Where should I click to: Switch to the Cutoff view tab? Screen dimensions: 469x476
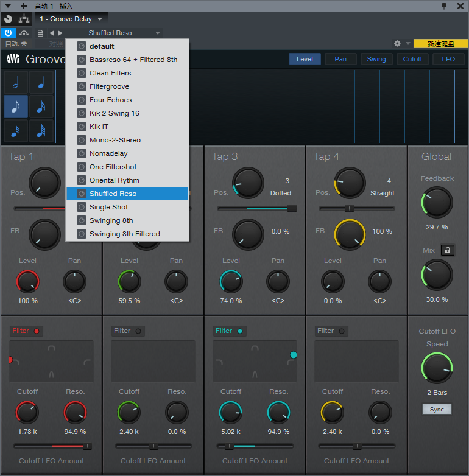point(412,59)
